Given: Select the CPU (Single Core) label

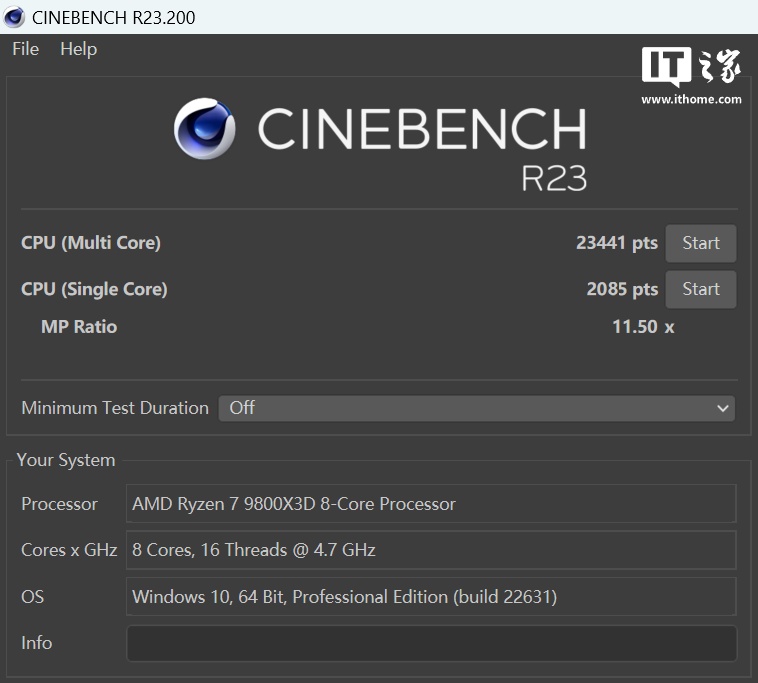Looking at the screenshot, I should click(94, 289).
